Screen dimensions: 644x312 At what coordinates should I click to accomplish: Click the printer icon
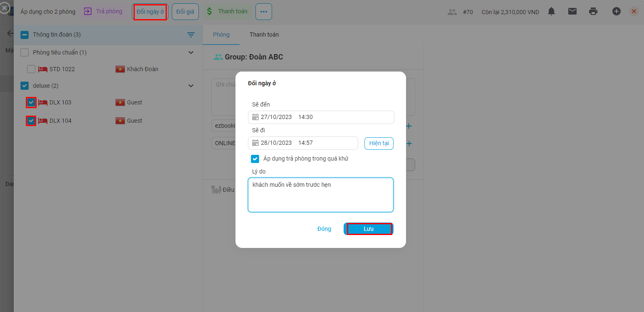593,12
